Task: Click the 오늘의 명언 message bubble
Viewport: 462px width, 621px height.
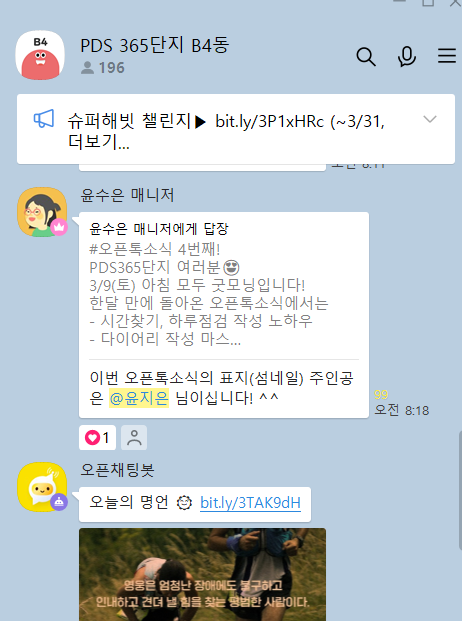Action: tap(195, 505)
